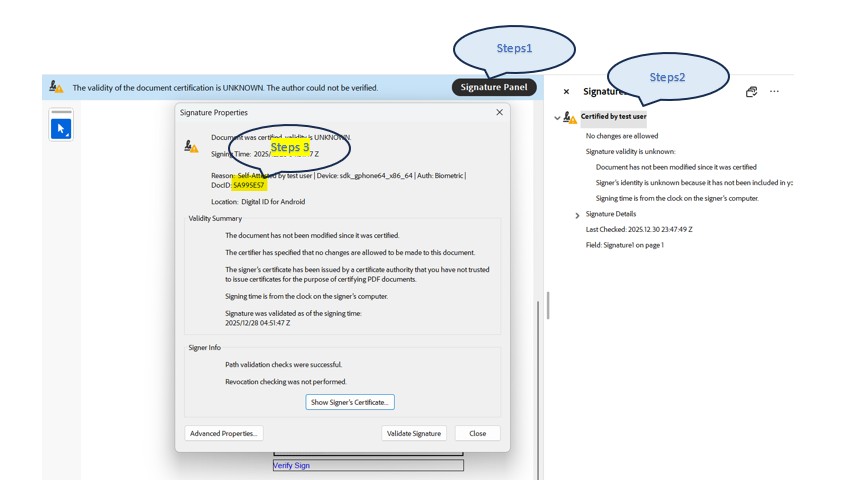Click 'Revocation checking was not performed.' text
Image resolution: width=851 pixels, height=480 pixels.
pos(285,382)
